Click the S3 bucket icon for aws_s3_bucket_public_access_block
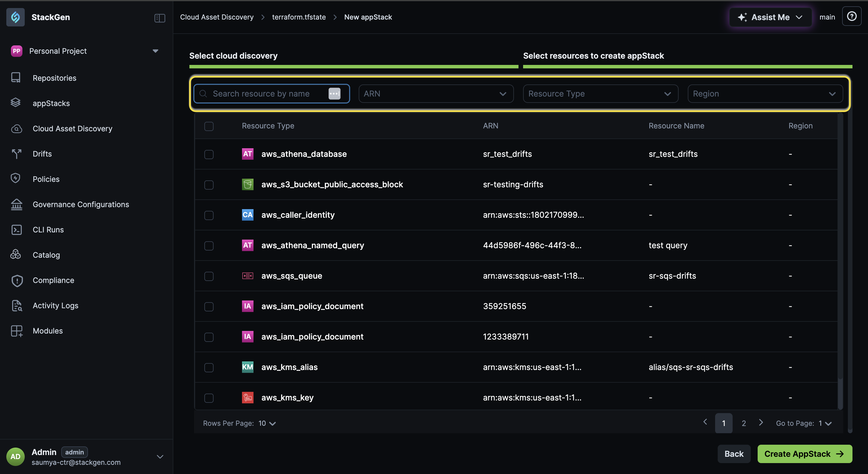The height and width of the screenshot is (474, 868). coord(248,184)
